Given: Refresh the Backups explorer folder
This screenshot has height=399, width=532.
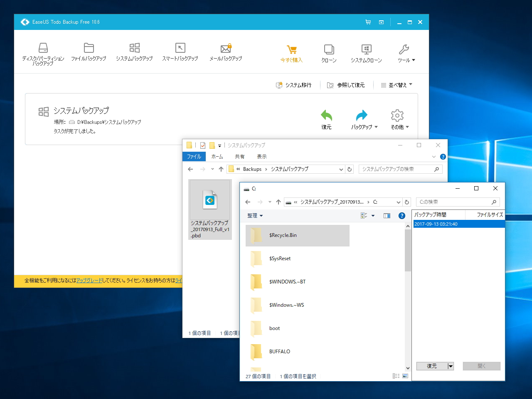Looking at the screenshot, I should click(350, 169).
